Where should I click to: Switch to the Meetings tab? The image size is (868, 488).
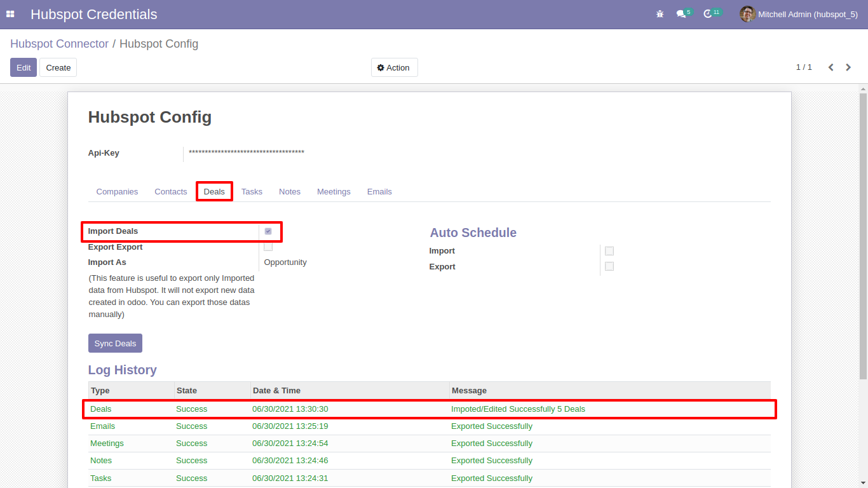[x=334, y=192]
